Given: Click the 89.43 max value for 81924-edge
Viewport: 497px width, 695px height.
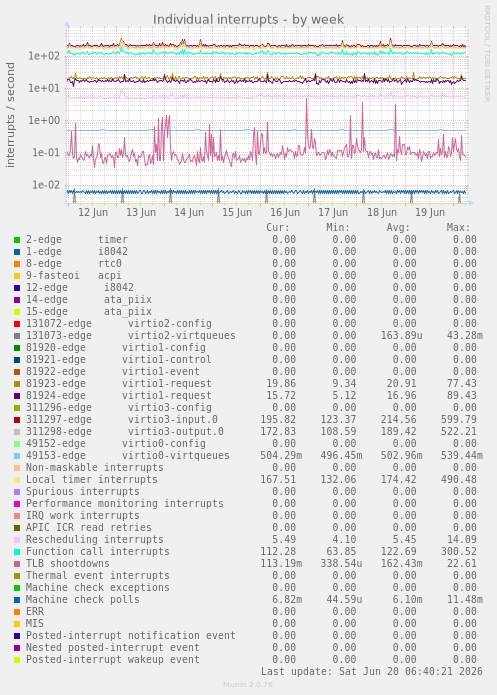Looking at the screenshot, I should [462, 395].
